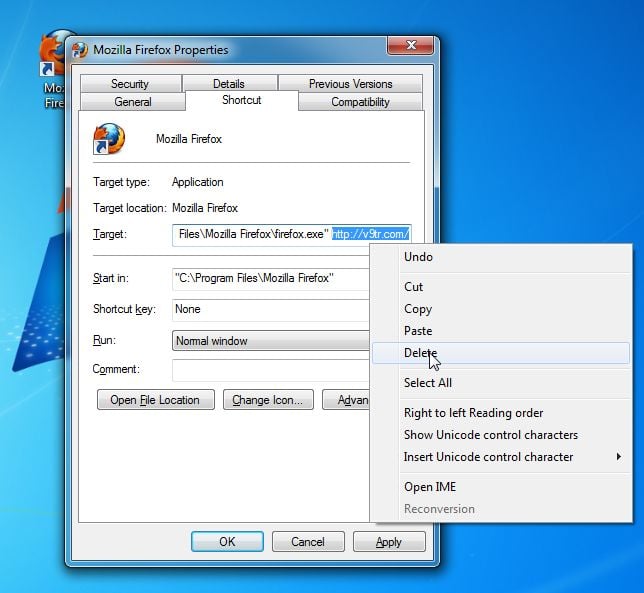This screenshot has height=593, width=644.
Task: Confirm with the OK button
Action: pos(227,542)
